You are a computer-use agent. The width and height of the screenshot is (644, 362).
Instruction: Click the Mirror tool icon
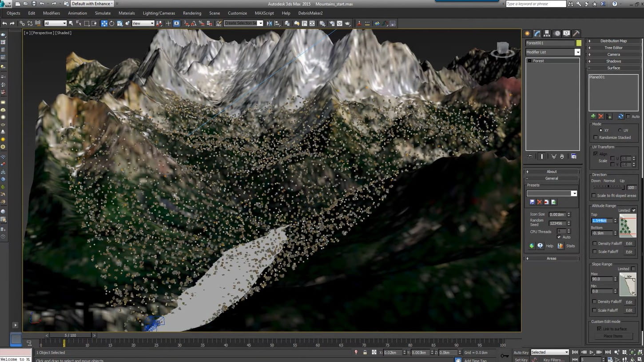(269, 23)
